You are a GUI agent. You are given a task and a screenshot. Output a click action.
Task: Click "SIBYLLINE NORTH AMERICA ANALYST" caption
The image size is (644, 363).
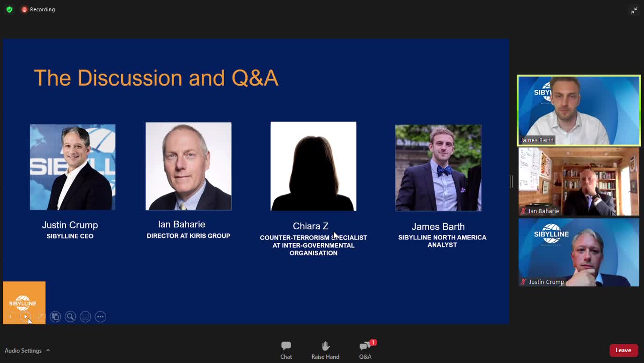tap(442, 241)
